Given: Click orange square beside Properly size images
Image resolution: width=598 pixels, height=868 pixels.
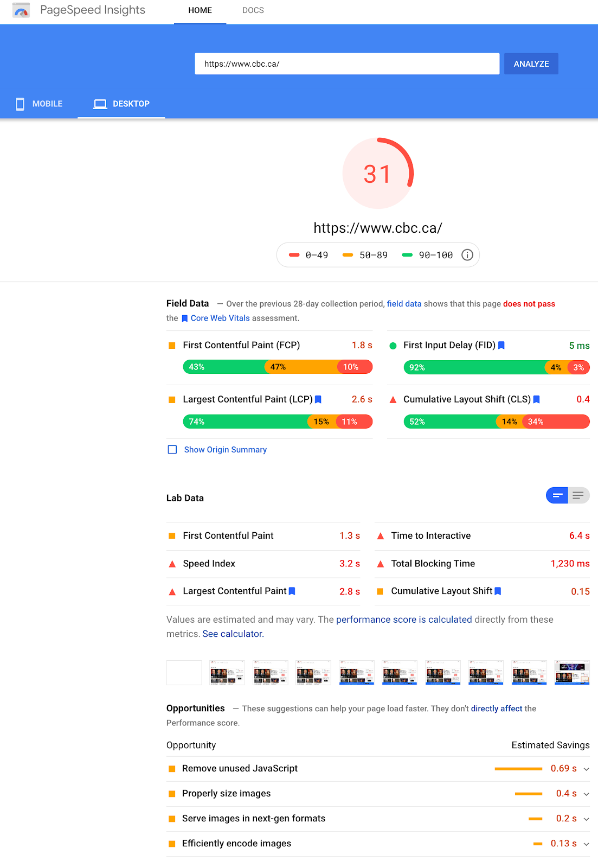Looking at the screenshot, I should tap(172, 794).
